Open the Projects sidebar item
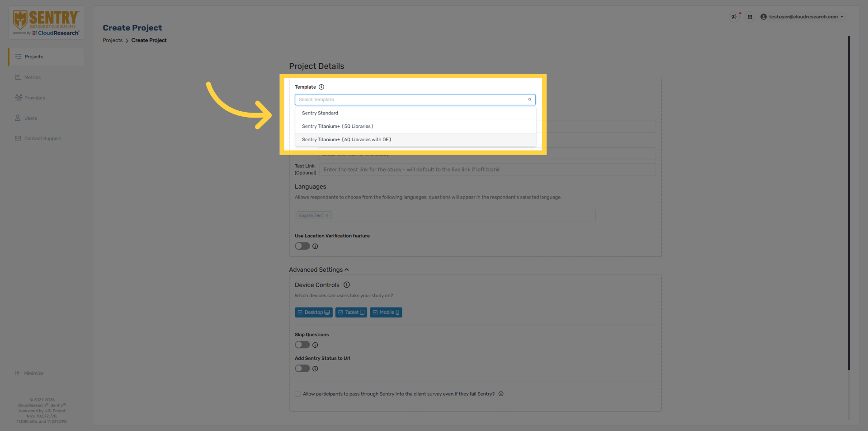Image resolution: width=868 pixels, height=431 pixels. point(46,57)
